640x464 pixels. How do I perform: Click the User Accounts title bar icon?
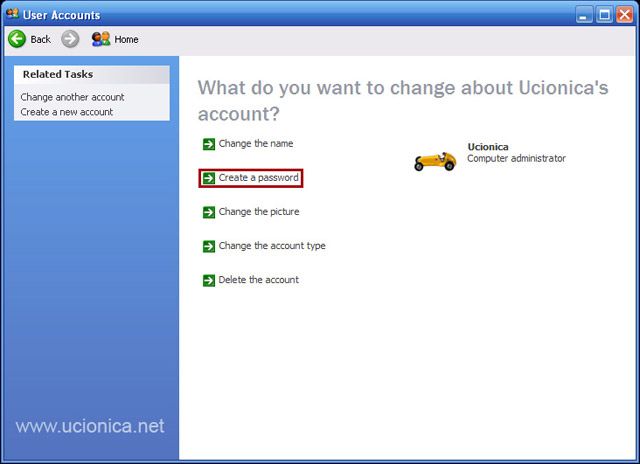(x=12, y=14)
